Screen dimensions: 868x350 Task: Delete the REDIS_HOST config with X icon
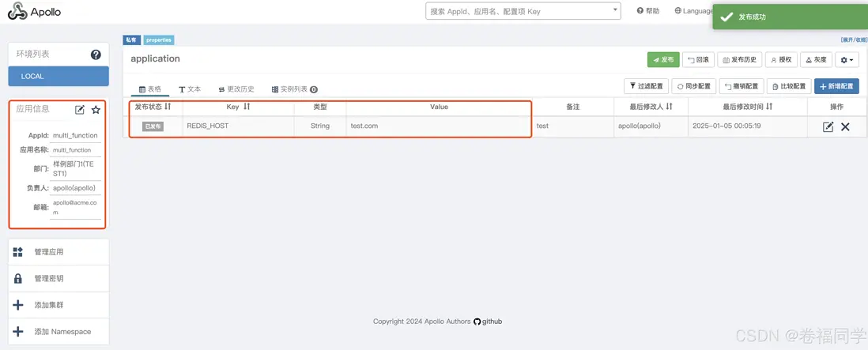845,126
